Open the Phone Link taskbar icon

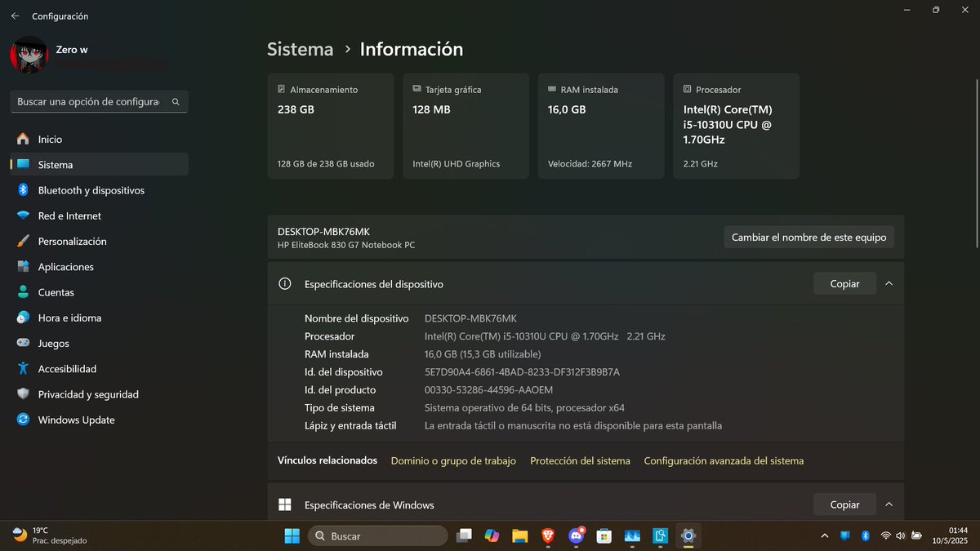(660, 536)
